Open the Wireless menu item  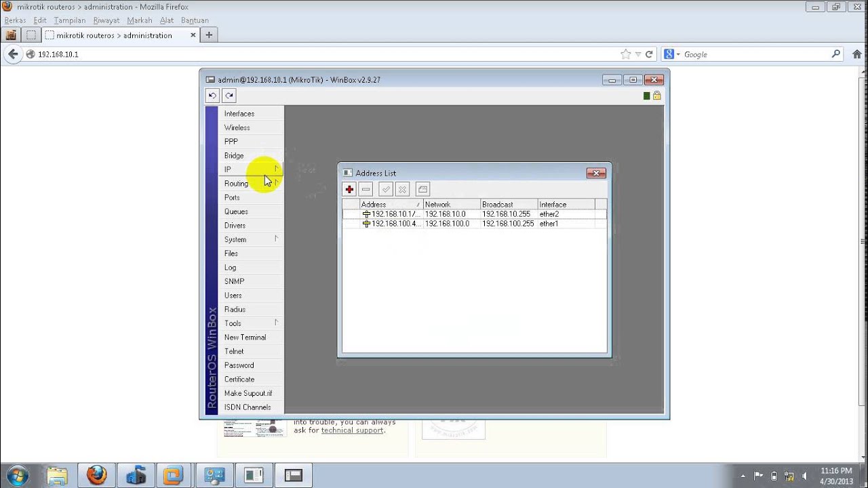[250, 127]
